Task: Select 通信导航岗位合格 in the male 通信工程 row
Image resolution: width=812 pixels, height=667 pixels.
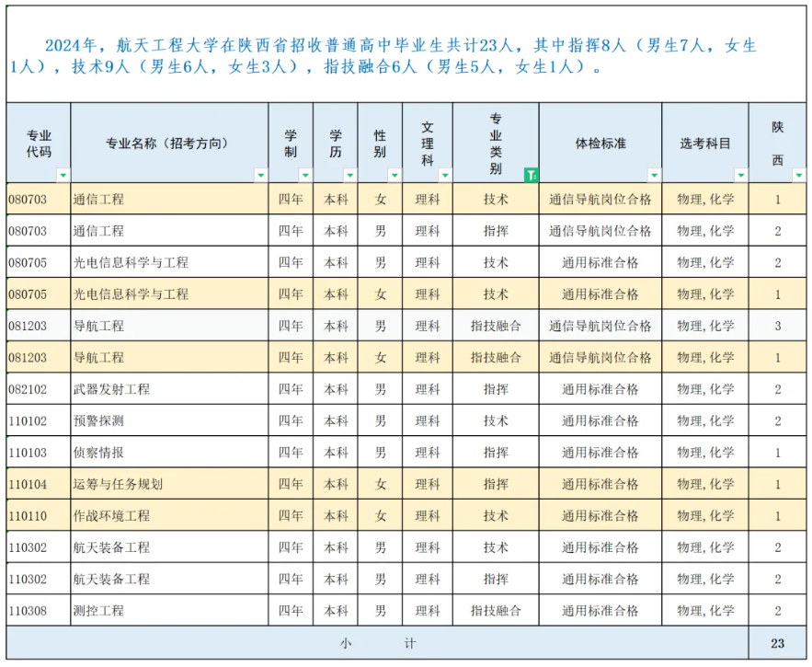Action: [600, 231]
